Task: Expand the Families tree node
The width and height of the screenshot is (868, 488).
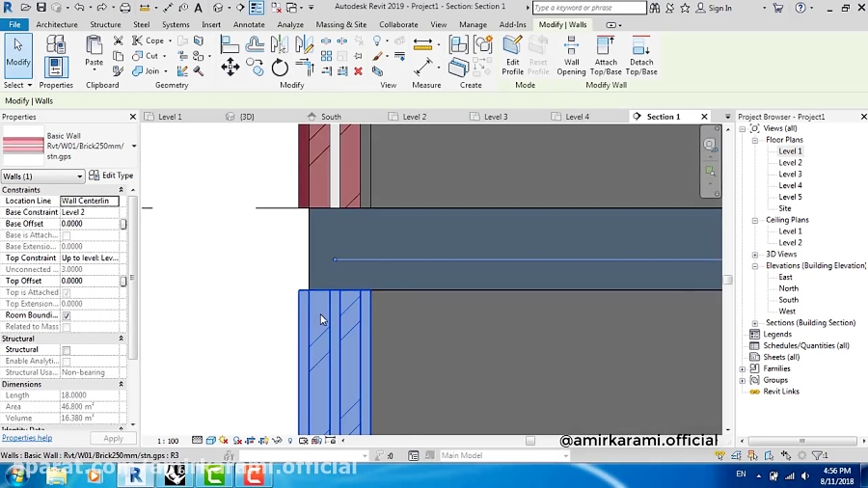Action: pyautogui.click(x=743, y=368)
